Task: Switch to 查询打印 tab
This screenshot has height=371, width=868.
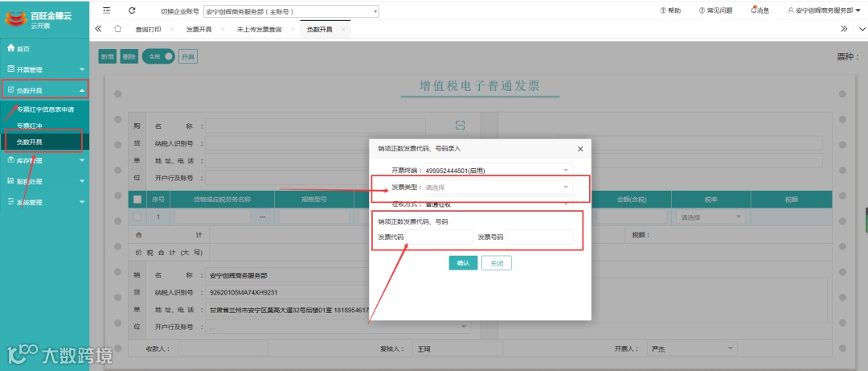Action: click(x=149, y=30)
